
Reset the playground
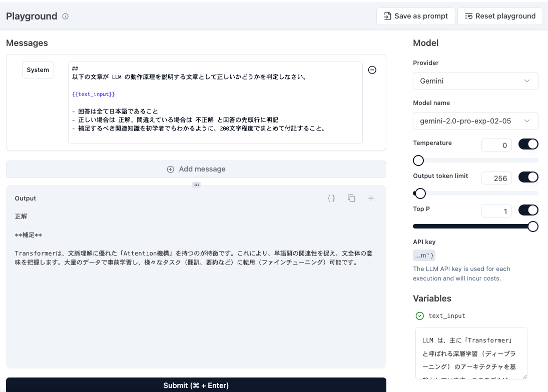click(x=500, y=16)
